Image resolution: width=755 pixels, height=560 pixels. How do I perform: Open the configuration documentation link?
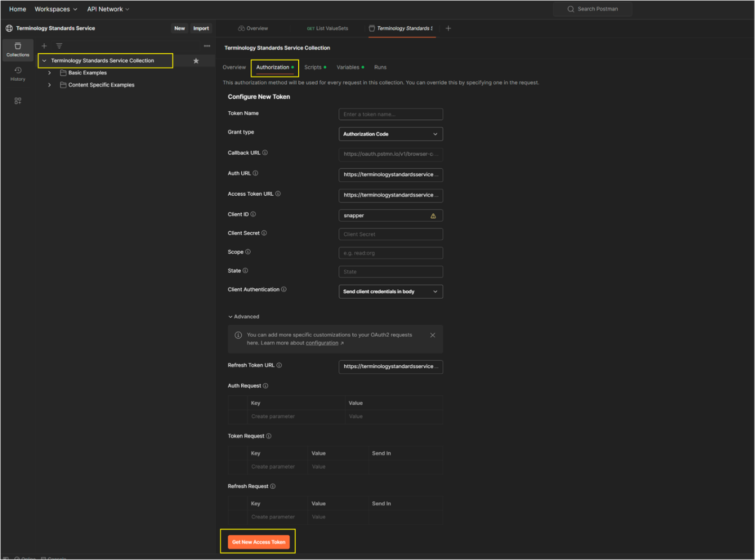tap(322, 343)
